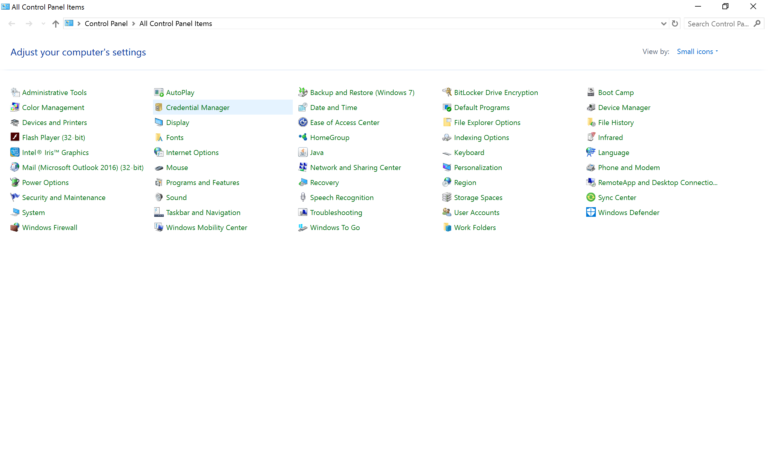The height and width of the screenshot is (456, 768).
Task: Open the File Explorer Options link
Action: pyautogui.click(x=487, y=122)
